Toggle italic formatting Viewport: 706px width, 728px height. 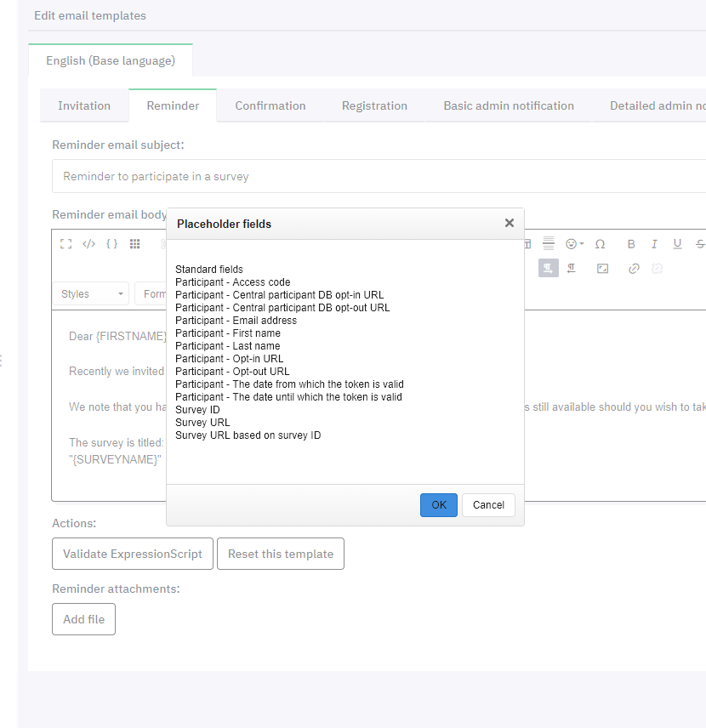654,244
